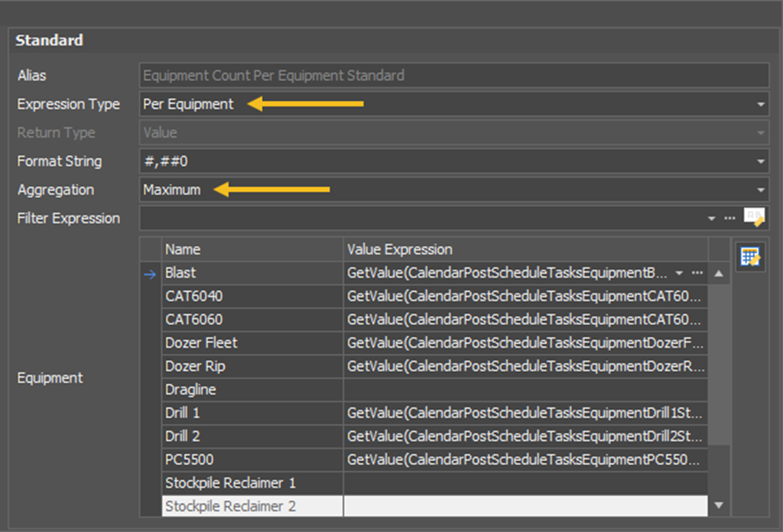The width and height of the screenshot is (783, 532).
Task: Select Stockpile Reclaimer 2 row
Action: tap(252, 506)
